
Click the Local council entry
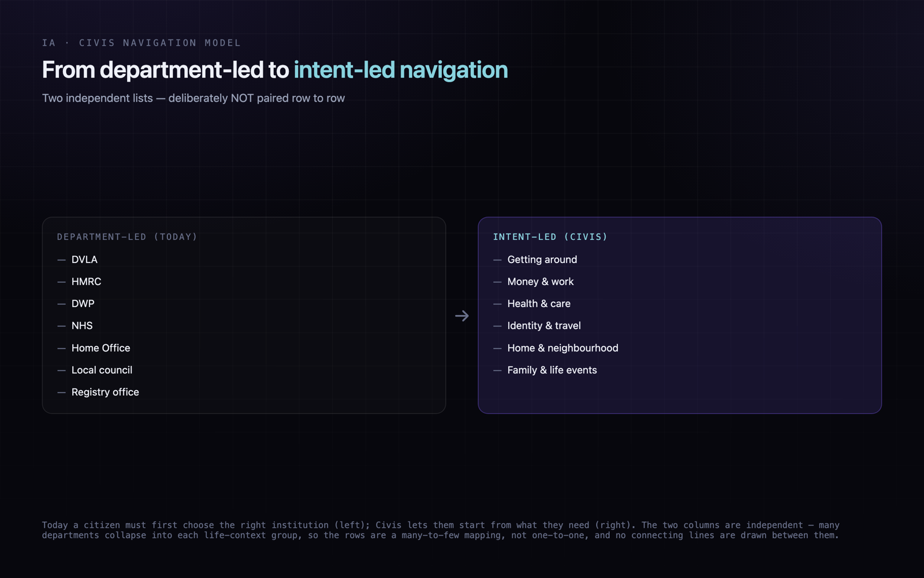102,370
